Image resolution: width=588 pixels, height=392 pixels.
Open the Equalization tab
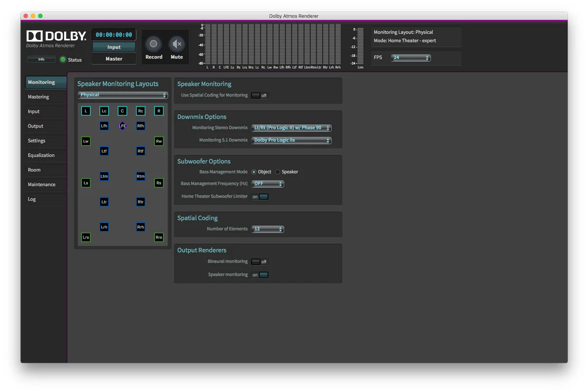tap(46, 155)
